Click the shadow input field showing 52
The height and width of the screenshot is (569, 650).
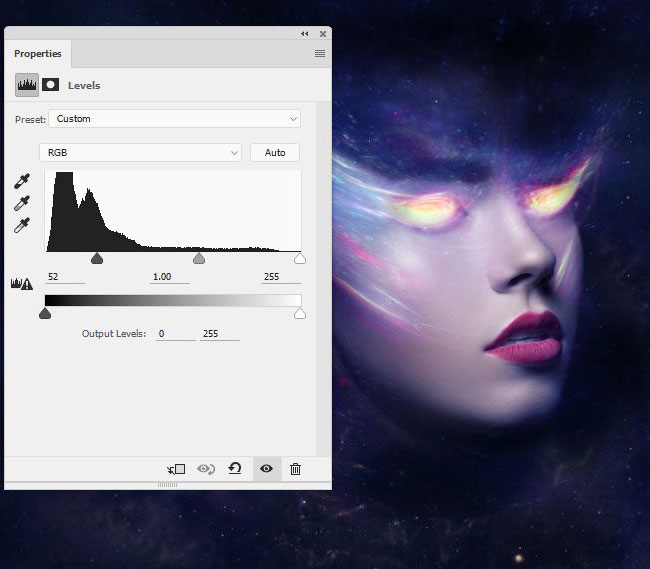click(64, 277)
